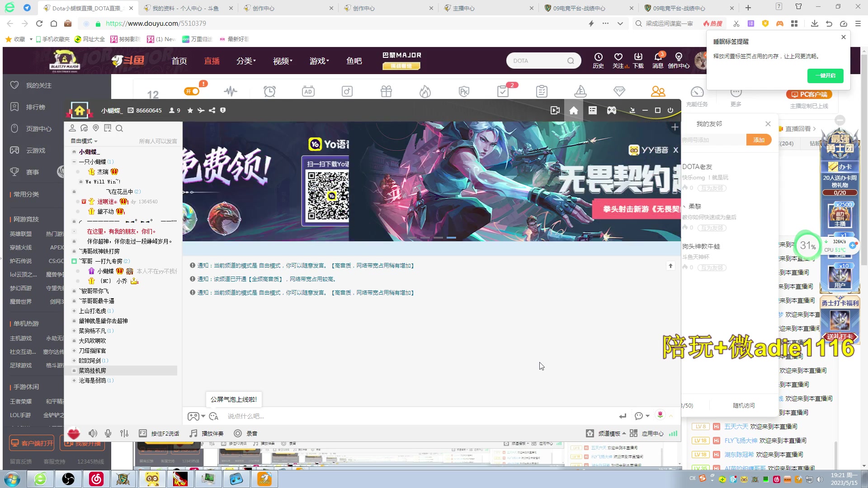This screenshot has width=868, height=488.
Task: Click the mini-mode arrow icon in YY title bar
Action: [x=632, y=110]
